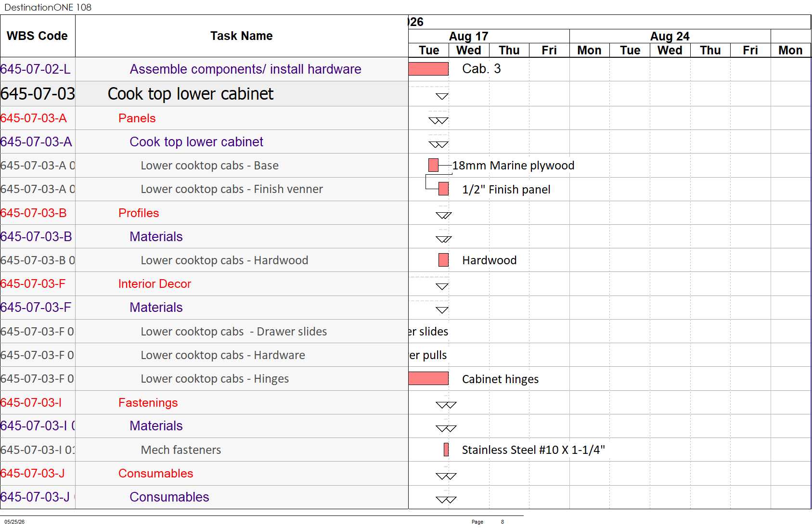
Task: Click the "Stainless Steel #10 X 1-1/4"" label
Action: pyautogui.click(x=533, y=450)
